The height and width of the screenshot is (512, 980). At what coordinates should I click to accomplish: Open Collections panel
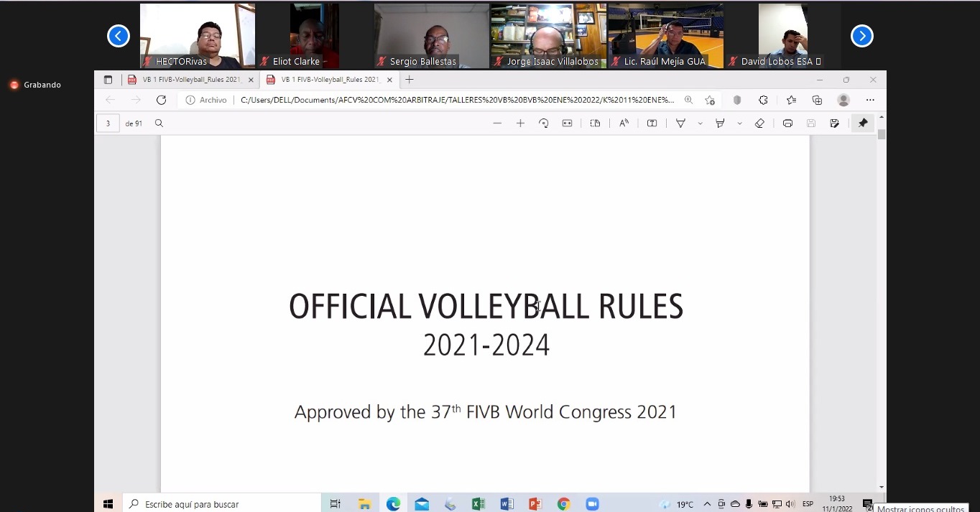pos(817,100)
